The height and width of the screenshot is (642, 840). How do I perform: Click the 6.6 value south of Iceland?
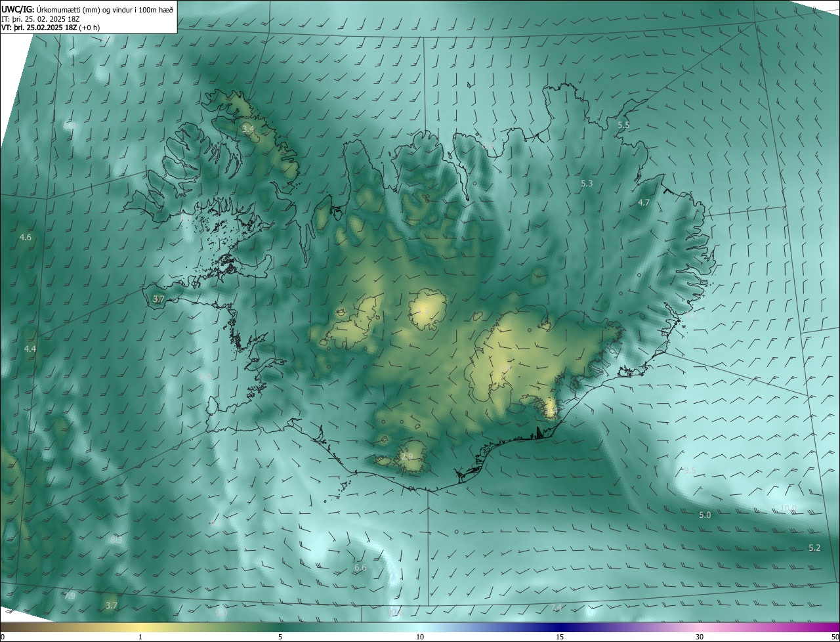coord(360,567)
